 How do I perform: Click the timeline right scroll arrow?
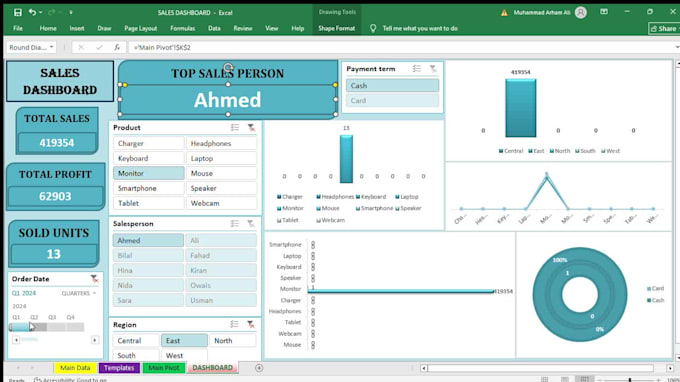pyautogui.click(x=95, y=340)
